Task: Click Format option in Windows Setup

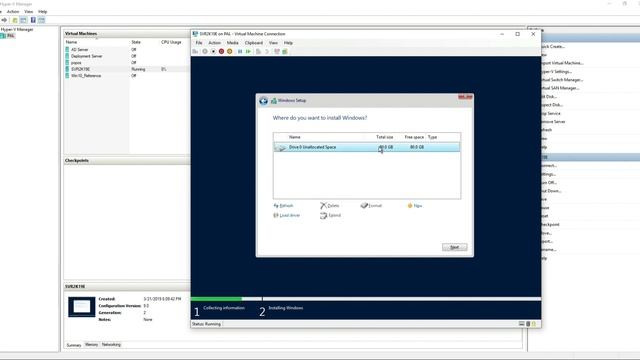Action: pyautogui.click(x=371, y=206)
